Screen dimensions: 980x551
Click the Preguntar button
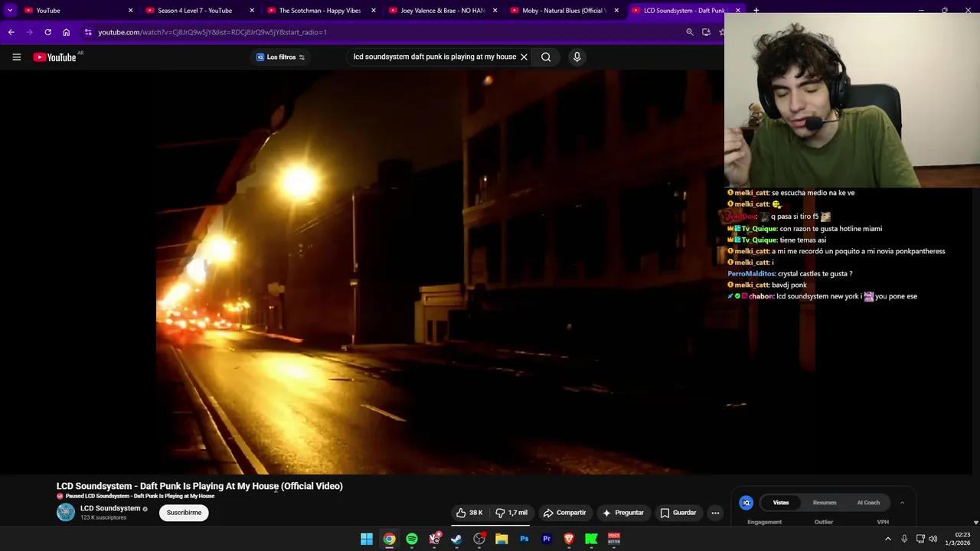click(622, 513)
